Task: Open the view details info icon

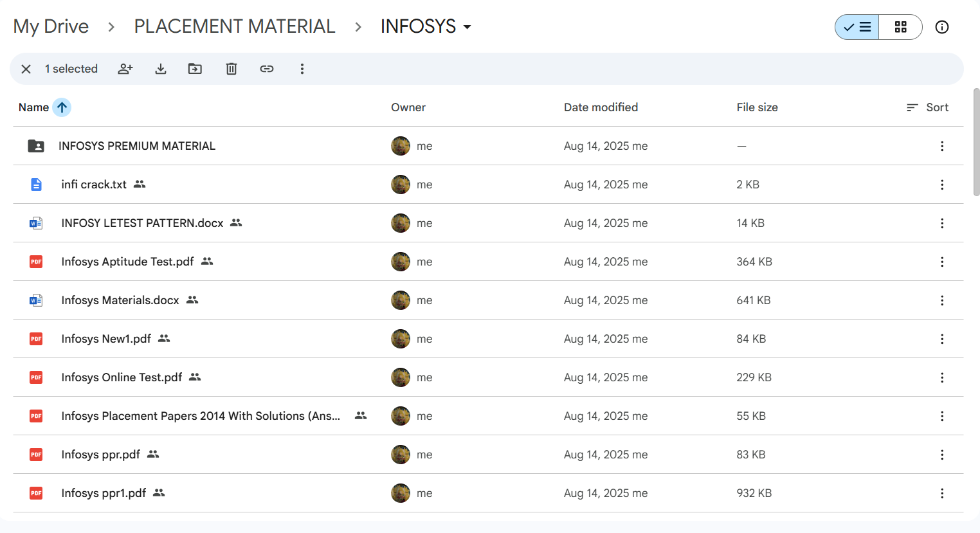Action: pyautogui.click(x=942, y=27)
